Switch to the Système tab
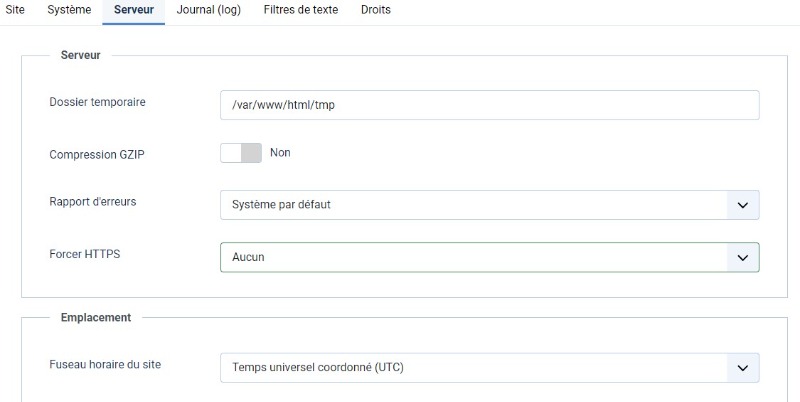 [x=69, y=10]
